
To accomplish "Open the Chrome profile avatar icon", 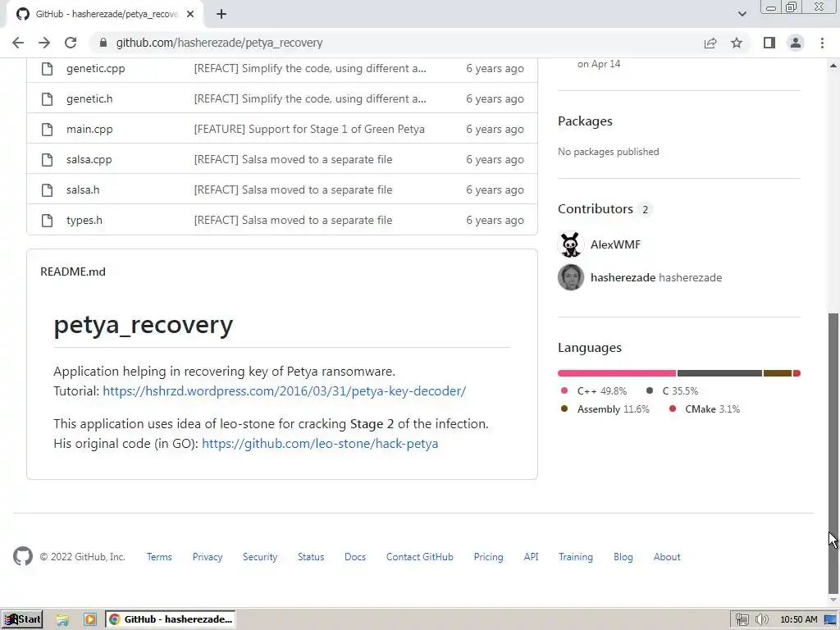I will pos(796,43).
